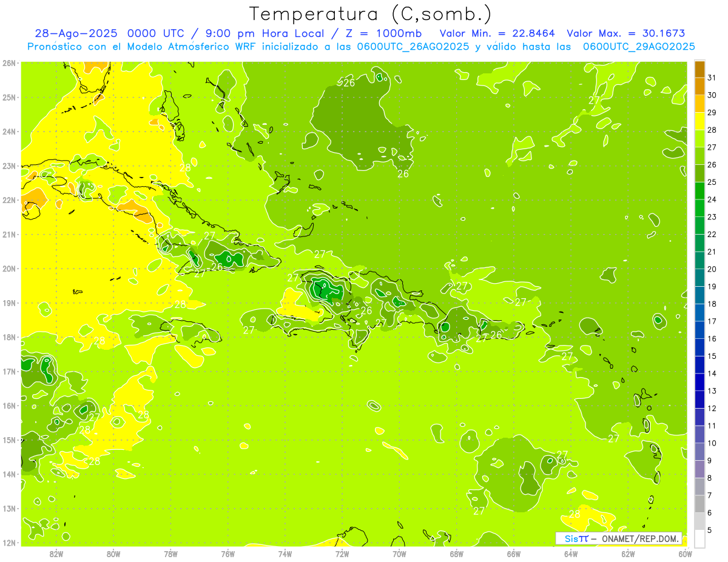Click the 25N latitude label
728x562 pixels.
click(x=9, y=97)
